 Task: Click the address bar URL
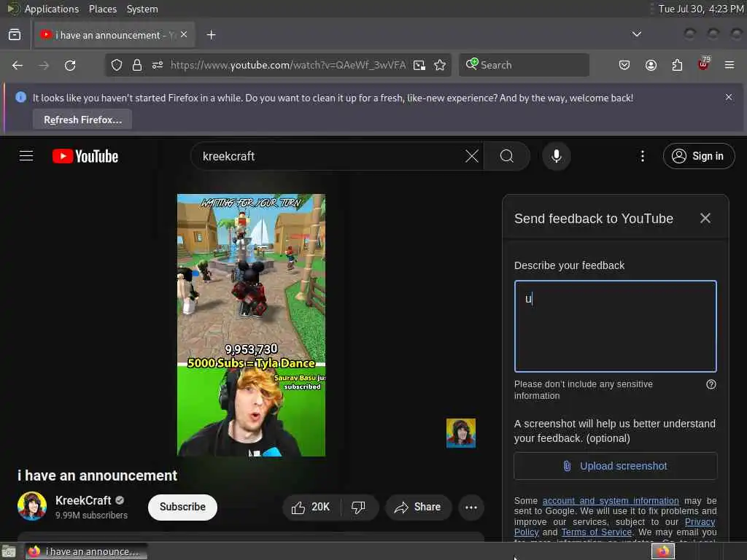tap(288, 65)
